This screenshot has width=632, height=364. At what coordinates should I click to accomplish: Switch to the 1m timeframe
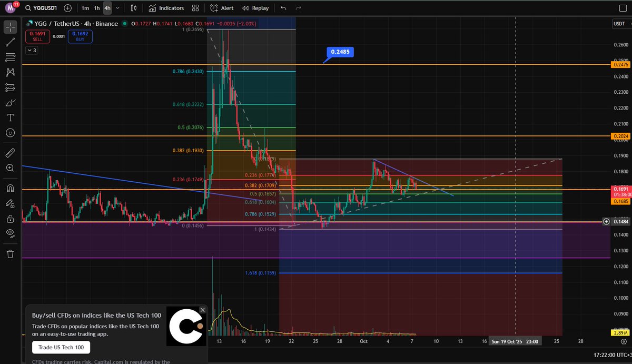[85, 8]
